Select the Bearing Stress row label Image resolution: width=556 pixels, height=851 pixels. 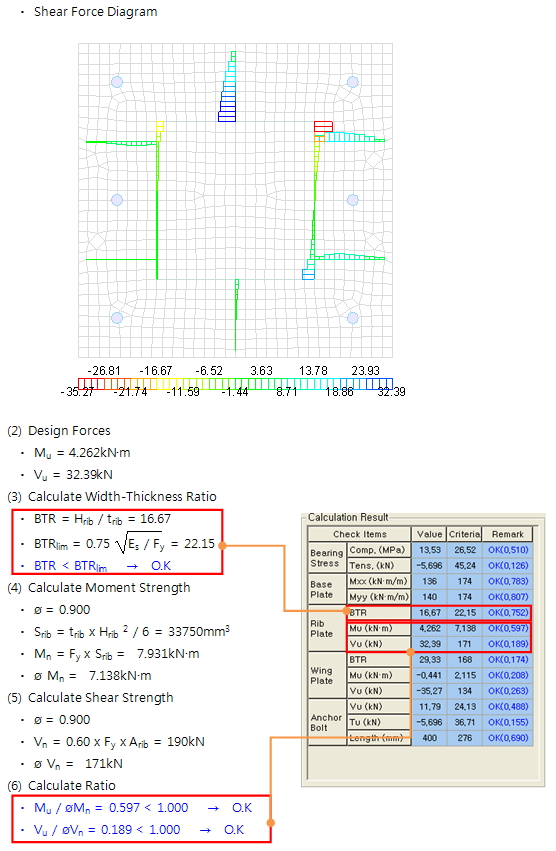point(327,558)
